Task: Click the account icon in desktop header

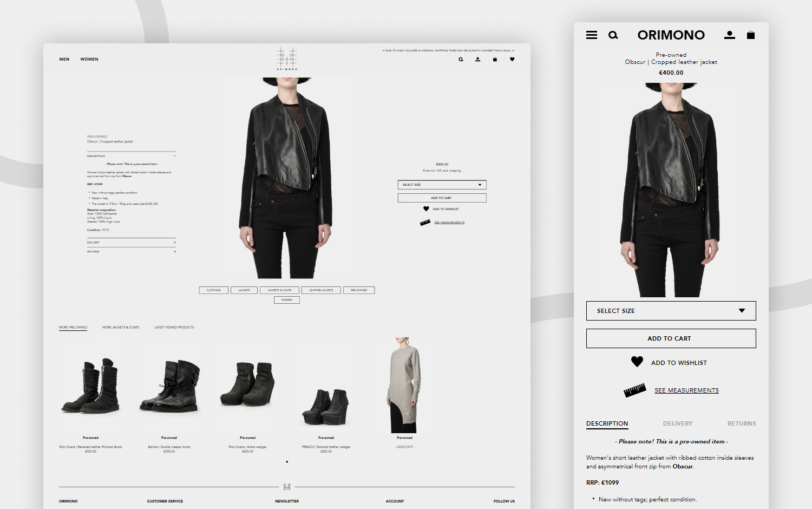Action: pos(477,60)
